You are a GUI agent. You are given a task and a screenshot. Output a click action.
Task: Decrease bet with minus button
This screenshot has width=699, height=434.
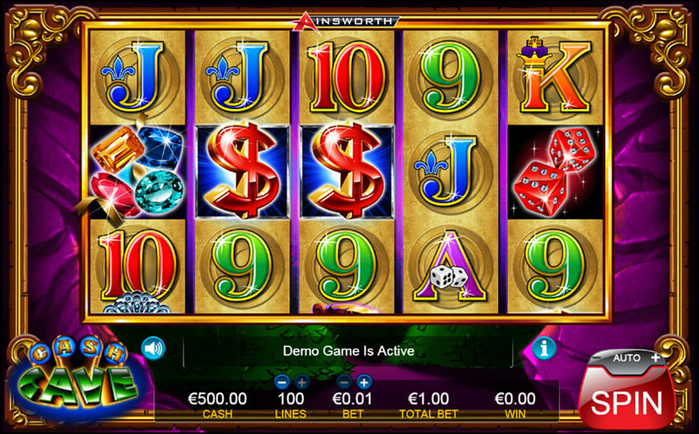(x=344, y=382)
